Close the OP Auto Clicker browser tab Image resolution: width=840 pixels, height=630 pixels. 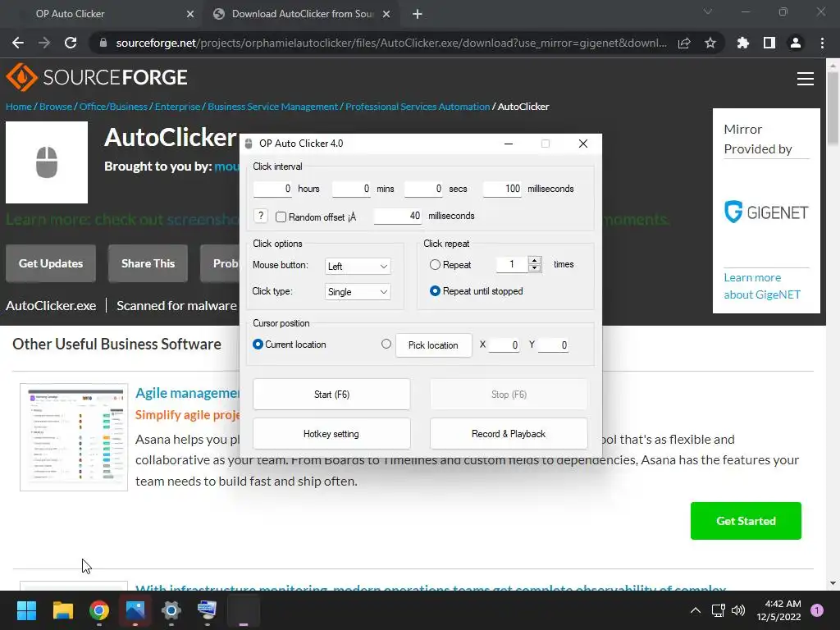pos(190,14)
